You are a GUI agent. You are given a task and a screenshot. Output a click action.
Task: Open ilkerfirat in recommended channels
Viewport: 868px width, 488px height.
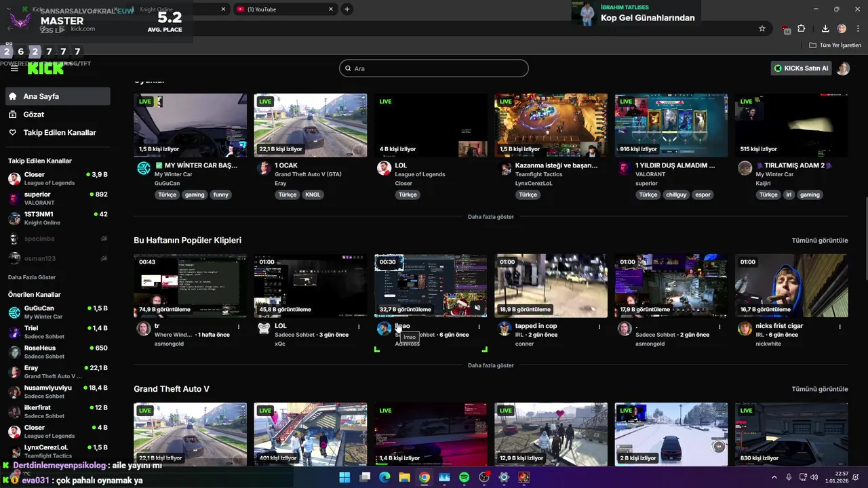pos(58,411)
